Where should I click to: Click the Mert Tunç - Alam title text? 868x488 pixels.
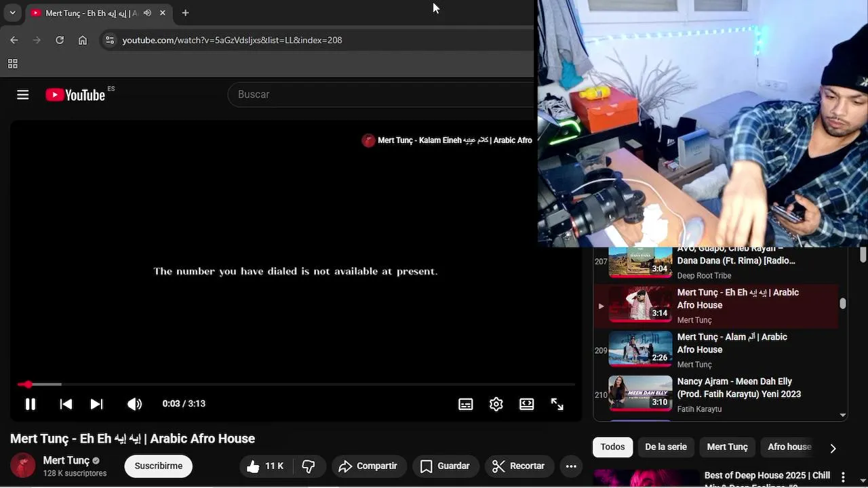tap(732, 343)
